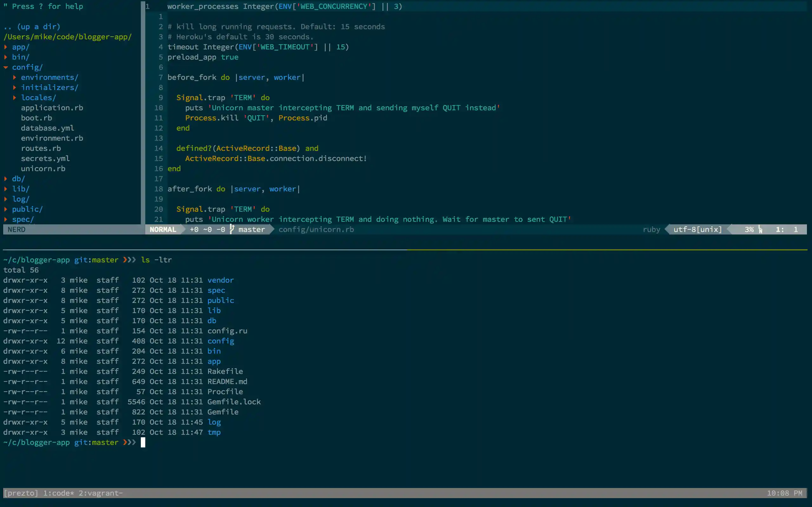Open routes.rb from the file tree
812x507 pixels.
point(41,148)
